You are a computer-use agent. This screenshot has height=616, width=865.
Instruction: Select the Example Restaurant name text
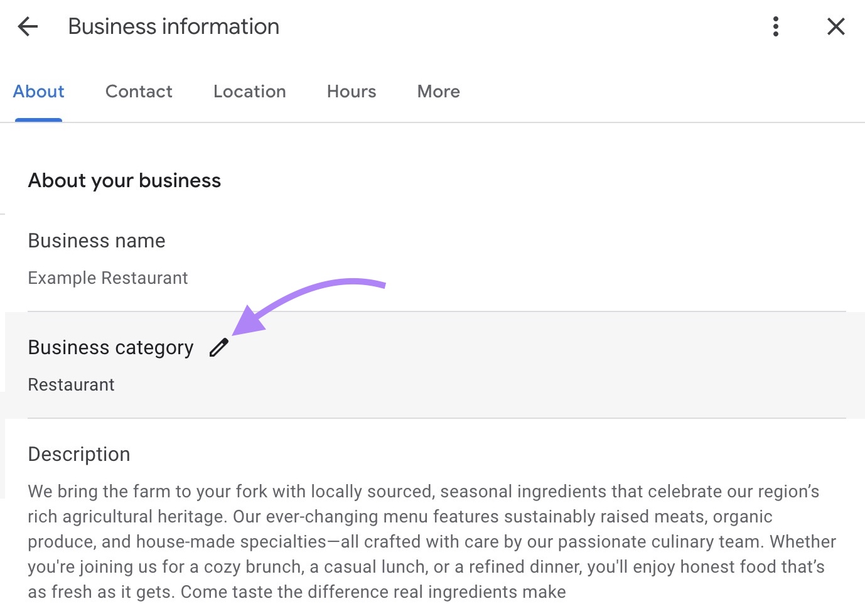point(107,278)
